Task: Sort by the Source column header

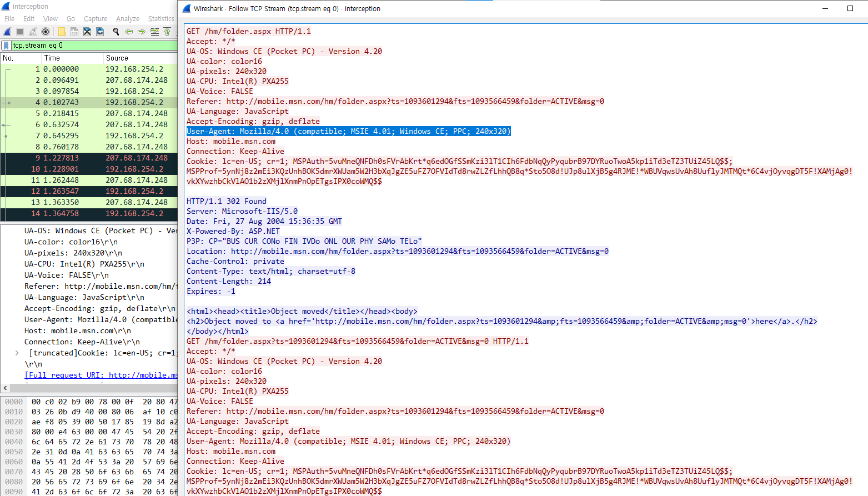Action: pos(141,58)
